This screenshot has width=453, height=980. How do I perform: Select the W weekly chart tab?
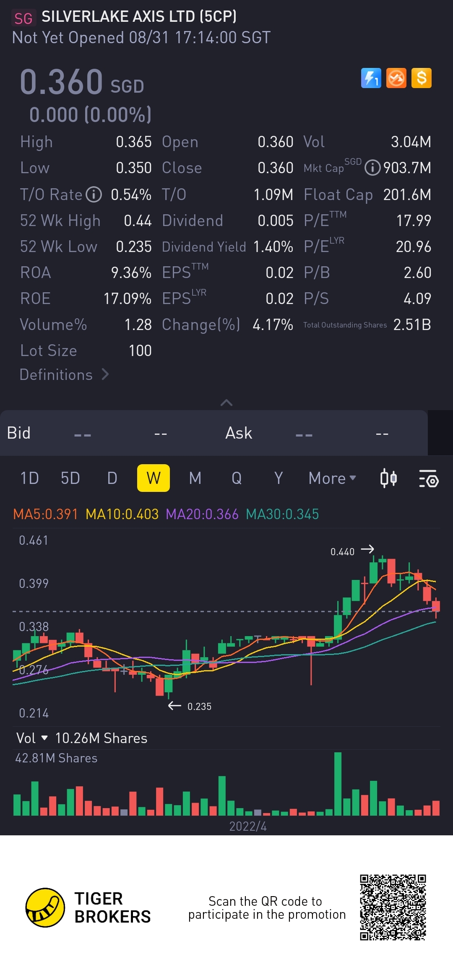click(154, 478)
